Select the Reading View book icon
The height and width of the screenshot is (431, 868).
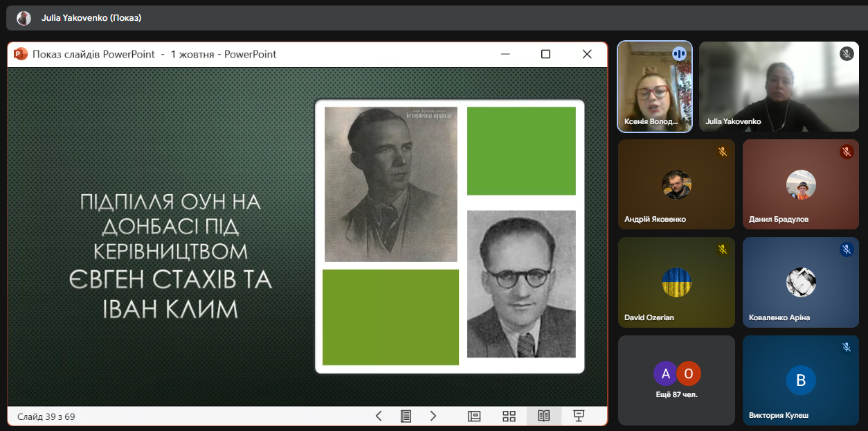(544, 416)
